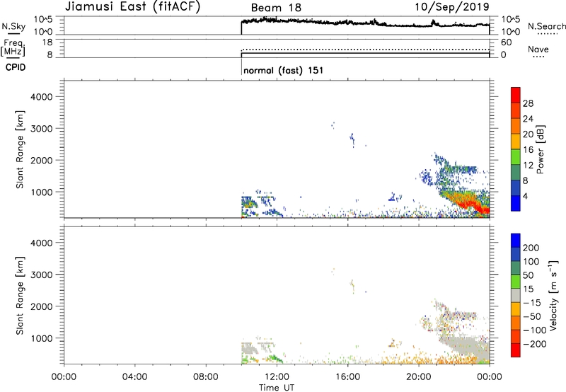Click the '08:00' time axis tick label
Image resolution: width=566 pixels, height=392 pixels.
click(x=206, y=377)
